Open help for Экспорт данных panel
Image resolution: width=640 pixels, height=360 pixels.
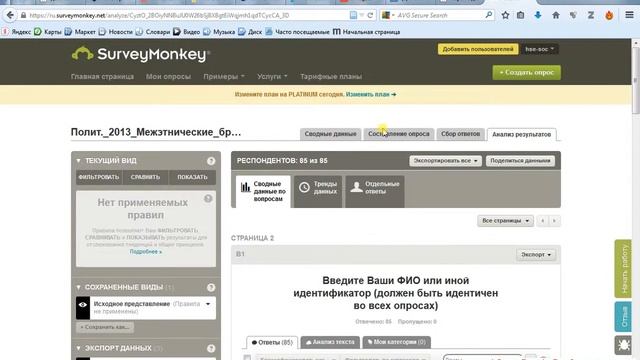click(211, 348)
